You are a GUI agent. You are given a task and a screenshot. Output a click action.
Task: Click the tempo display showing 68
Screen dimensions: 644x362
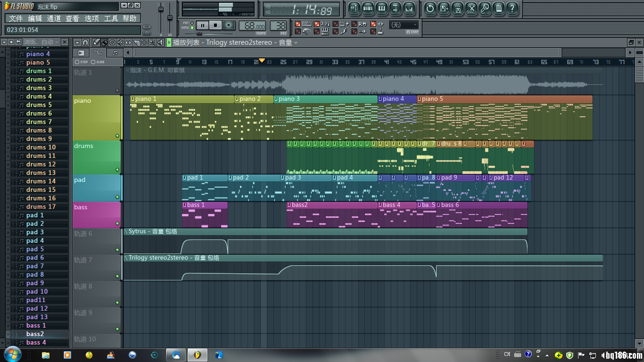coord(252,25)
